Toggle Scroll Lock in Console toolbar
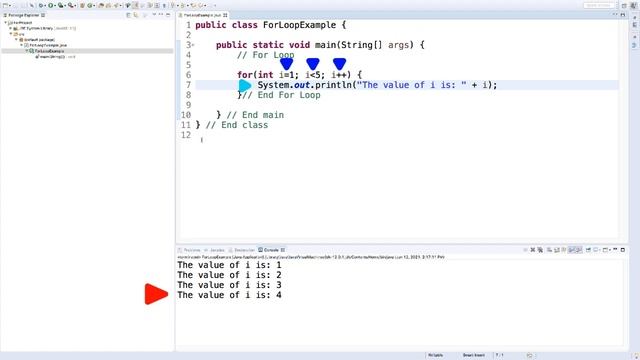The image size is (640, 360). pos(556,250)
